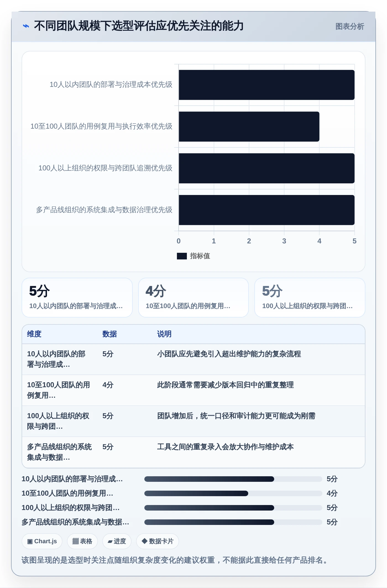
Task: Click table cell 10人以内团队的部署与治理成…
Action: [x=59, y=359]
